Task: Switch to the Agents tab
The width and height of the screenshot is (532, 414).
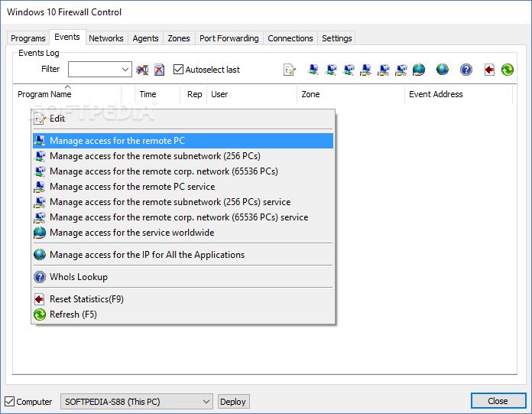Action: [145, 38]
